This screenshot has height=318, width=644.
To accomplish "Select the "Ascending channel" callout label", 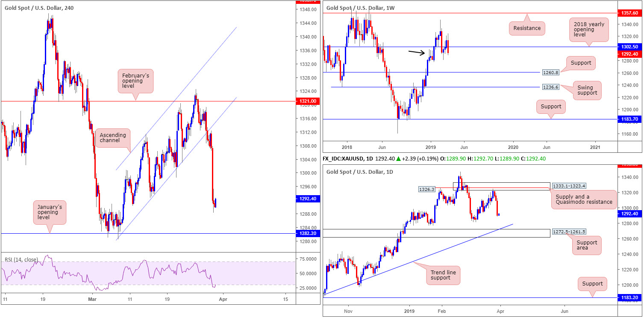I will coord(113,138).
